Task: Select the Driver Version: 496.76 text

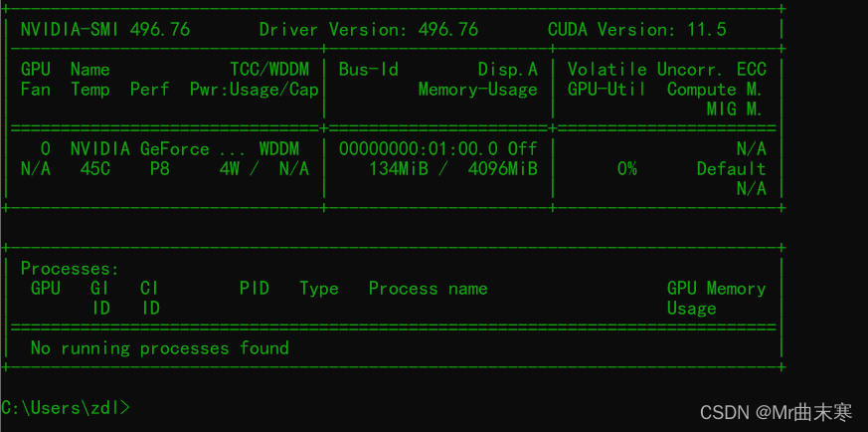Action: pos(369,29)
